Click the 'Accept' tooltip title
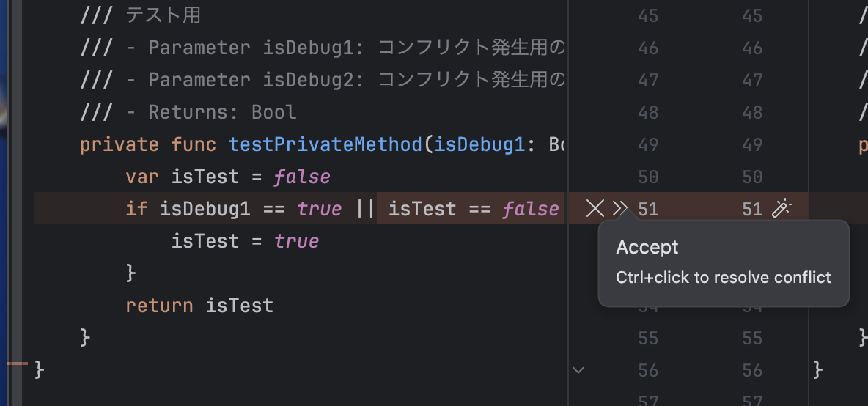 tap(647, 248)
